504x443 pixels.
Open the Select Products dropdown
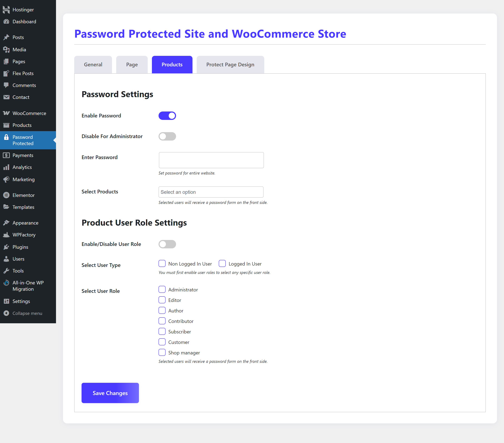[x=211, y=192]
